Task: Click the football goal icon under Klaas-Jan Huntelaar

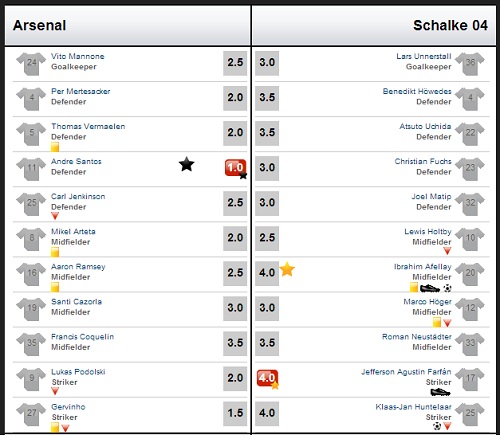Action: click(x=437, y=426)
